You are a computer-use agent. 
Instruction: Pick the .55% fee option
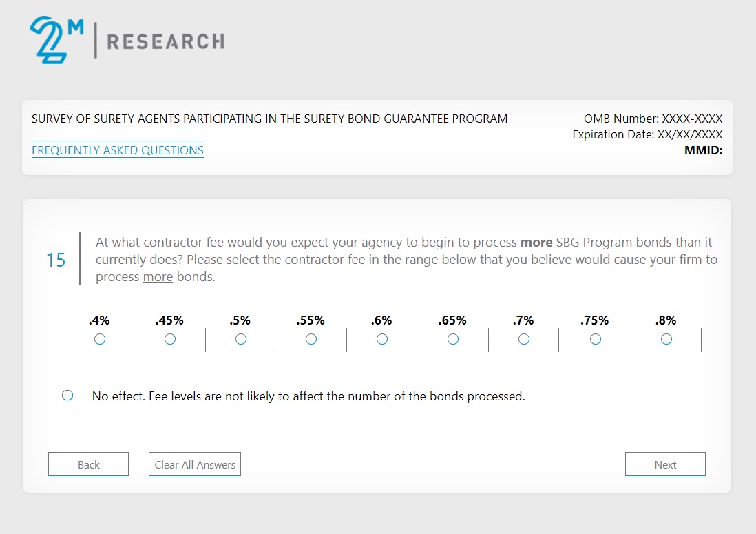(x=311, y=339)
